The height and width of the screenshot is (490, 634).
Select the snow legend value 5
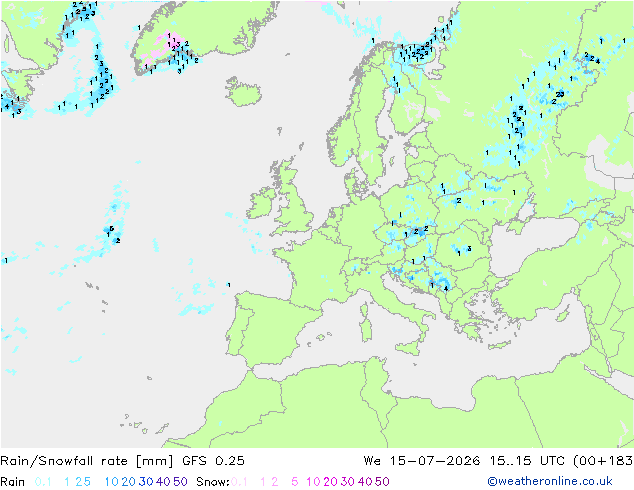(x=295, y=482)
